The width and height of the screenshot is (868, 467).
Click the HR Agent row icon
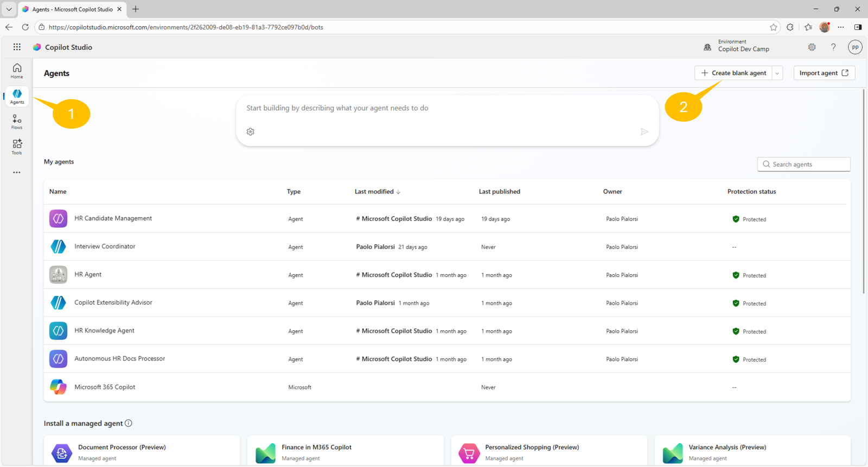click(x=58, y=275)
